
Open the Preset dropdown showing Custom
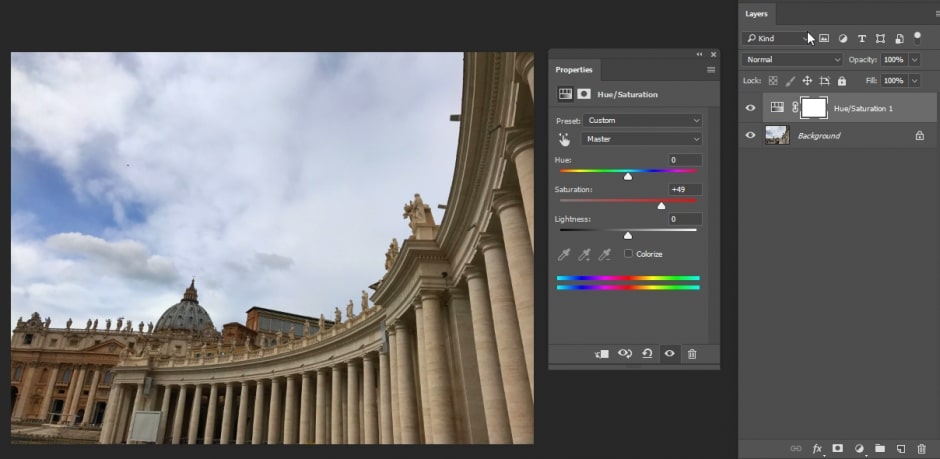(x=643, y=120)
